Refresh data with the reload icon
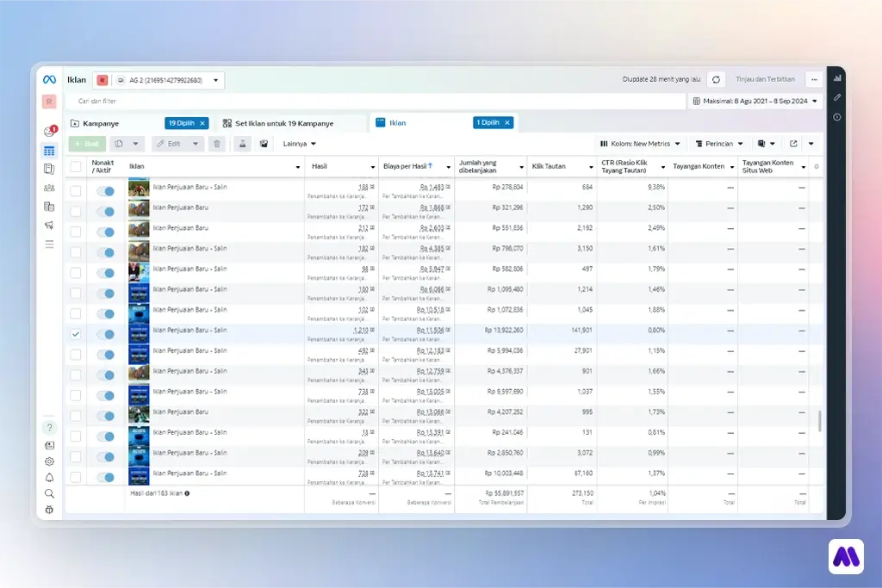The width and height of the screenshot is (882, 588). [716, 79]
